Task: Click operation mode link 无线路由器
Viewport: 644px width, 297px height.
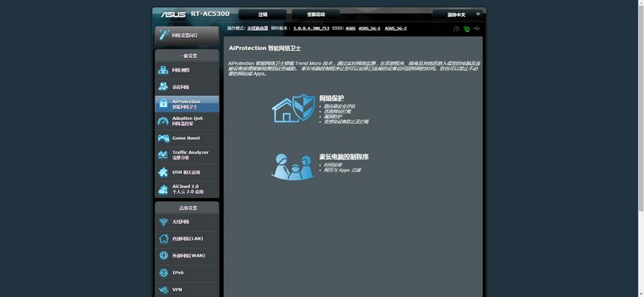Action: (x=258, y=28)
